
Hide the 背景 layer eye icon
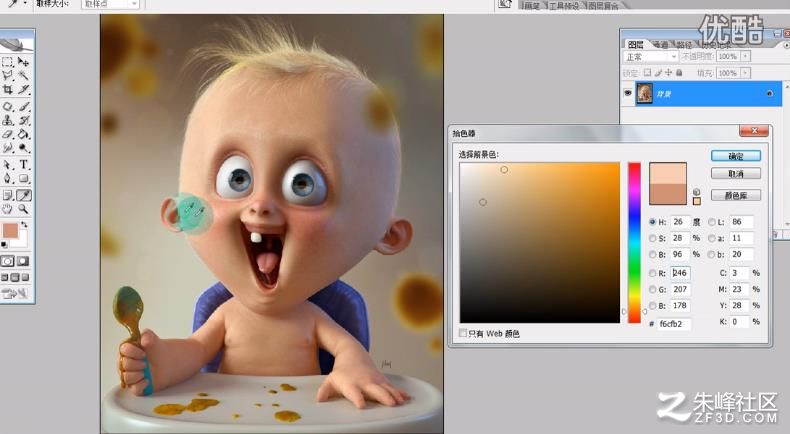pyautogui.click(x=628, y=94)
